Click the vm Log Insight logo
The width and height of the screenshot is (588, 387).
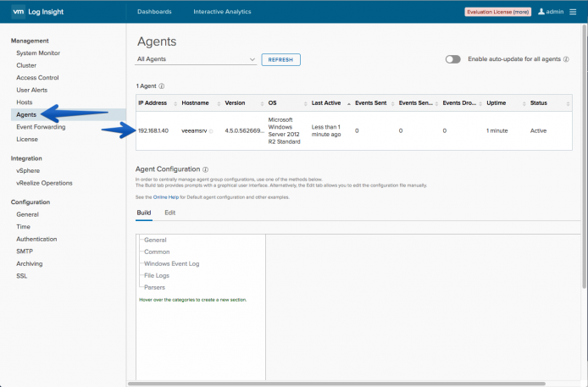click(37, 12)
